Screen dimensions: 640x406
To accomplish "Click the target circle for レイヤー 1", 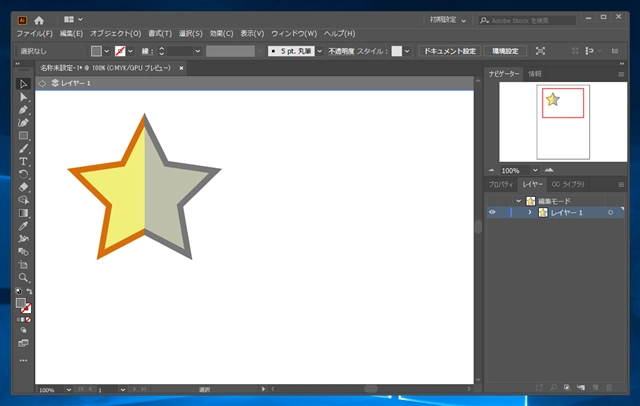I will pyautogui.click(x=610, y=213).
